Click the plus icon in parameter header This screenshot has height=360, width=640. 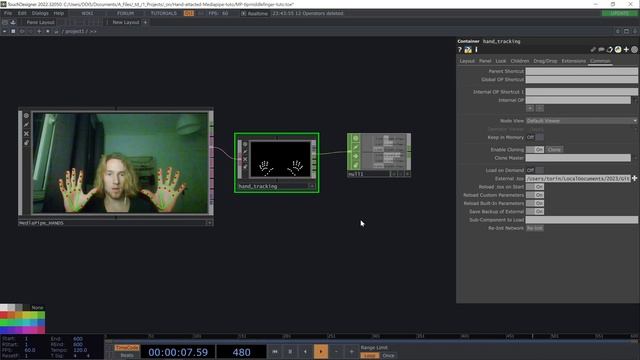click(626, 49)
